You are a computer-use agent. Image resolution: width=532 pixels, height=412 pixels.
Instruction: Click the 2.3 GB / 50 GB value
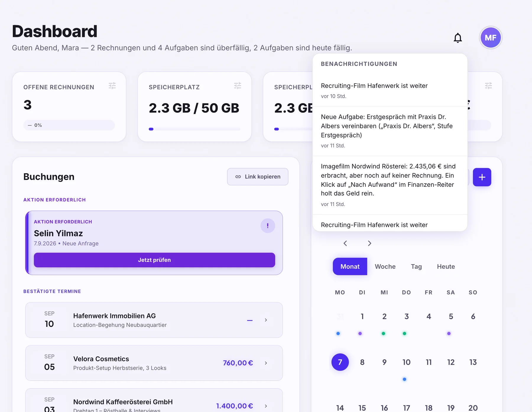[194, 108]
